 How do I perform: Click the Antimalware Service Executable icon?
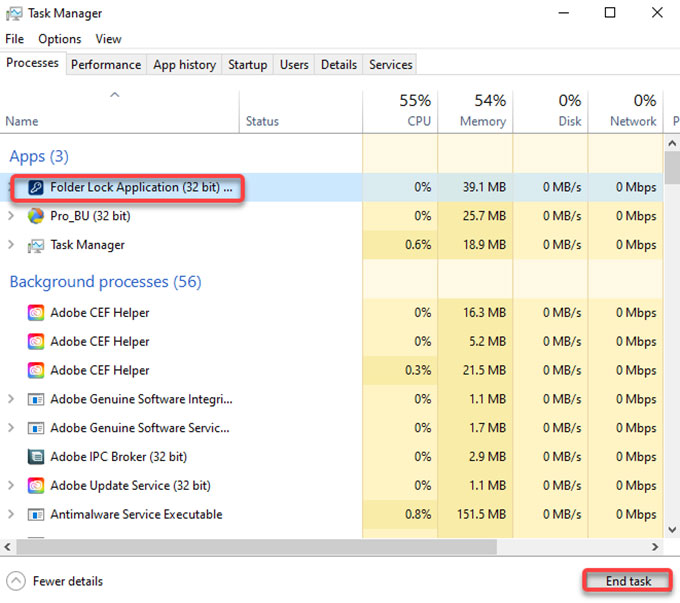36,515
